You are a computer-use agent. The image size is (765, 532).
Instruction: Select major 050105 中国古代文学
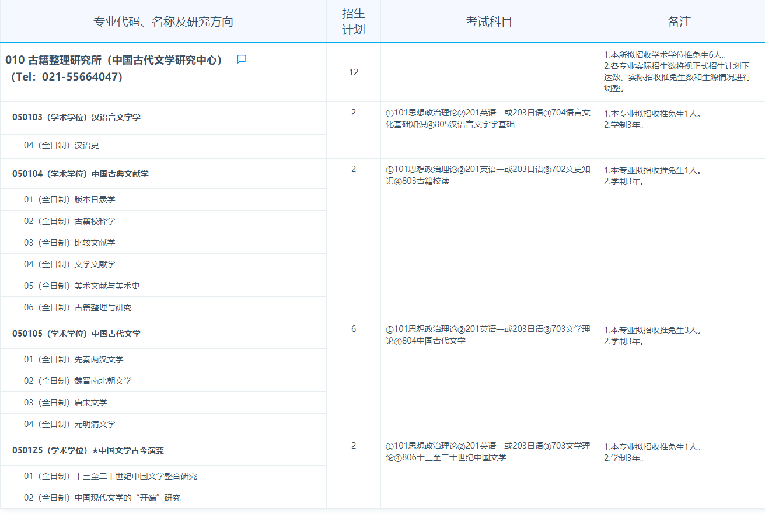tap(76, 334)
